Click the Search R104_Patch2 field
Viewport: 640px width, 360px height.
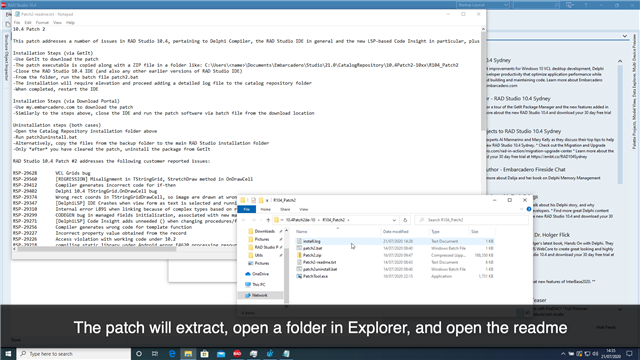[x=471, y=220]
